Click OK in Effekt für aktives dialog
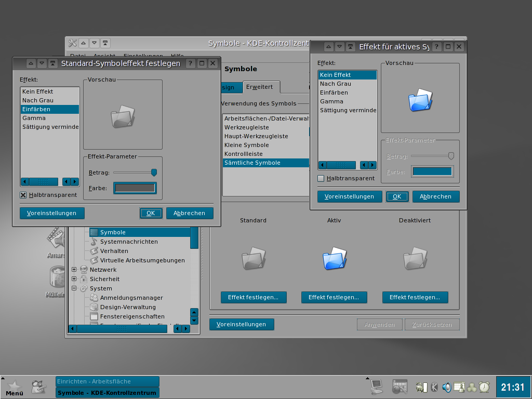This screenshot has height=399, width=532. [x=397, y=196]
